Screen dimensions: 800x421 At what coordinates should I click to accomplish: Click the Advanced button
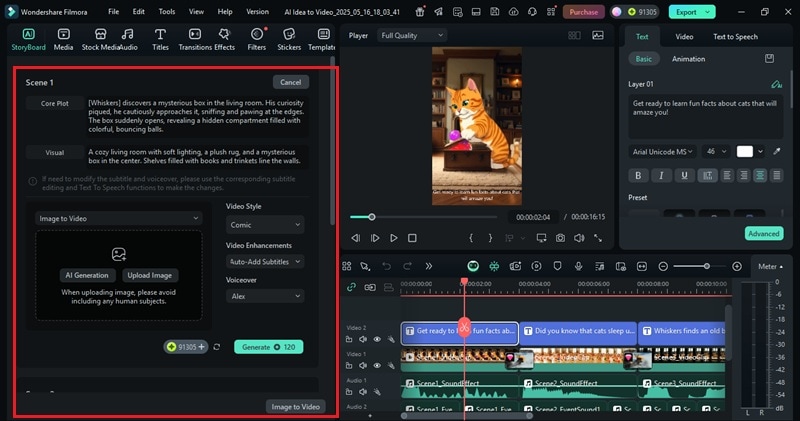point(763,233)
